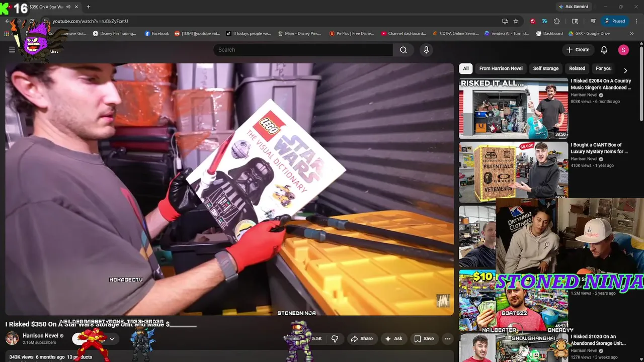This screenshot has height=362, width=644.
Task: Expand the subscription notification dropdown chevron
Action: [x=112, y=339]
